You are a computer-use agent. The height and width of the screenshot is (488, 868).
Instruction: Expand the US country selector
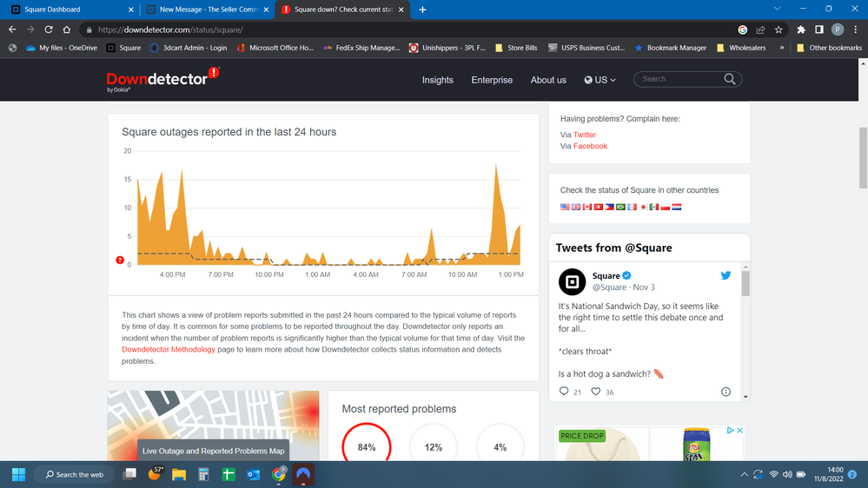[x=600, y=80]
